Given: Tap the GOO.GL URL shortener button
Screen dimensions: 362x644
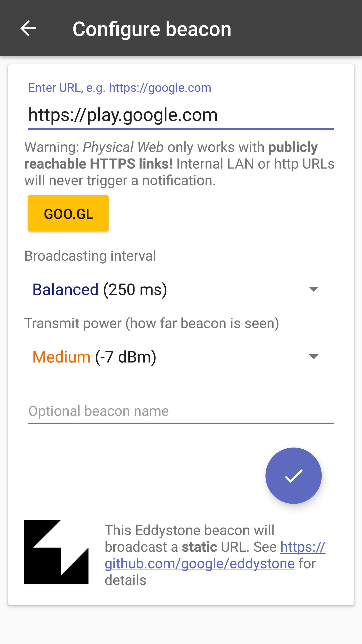Looking at the screenshot, I should tap(68, 213).
